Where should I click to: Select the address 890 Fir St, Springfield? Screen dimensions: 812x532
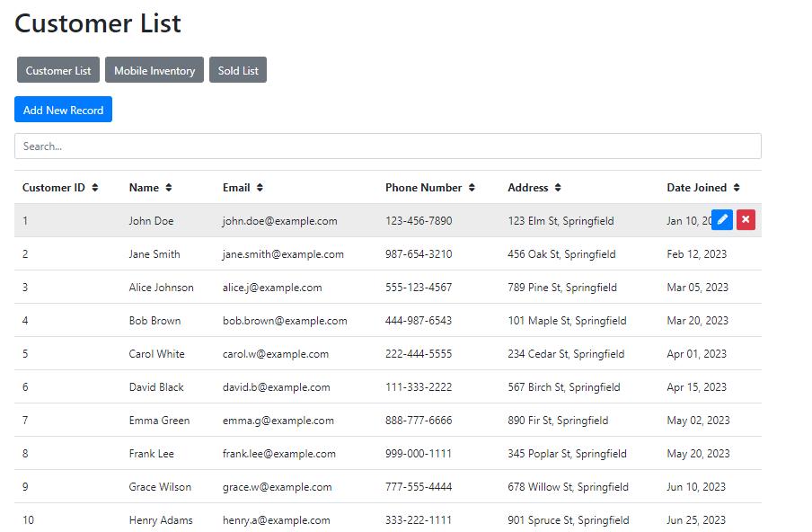click(558, 420)
